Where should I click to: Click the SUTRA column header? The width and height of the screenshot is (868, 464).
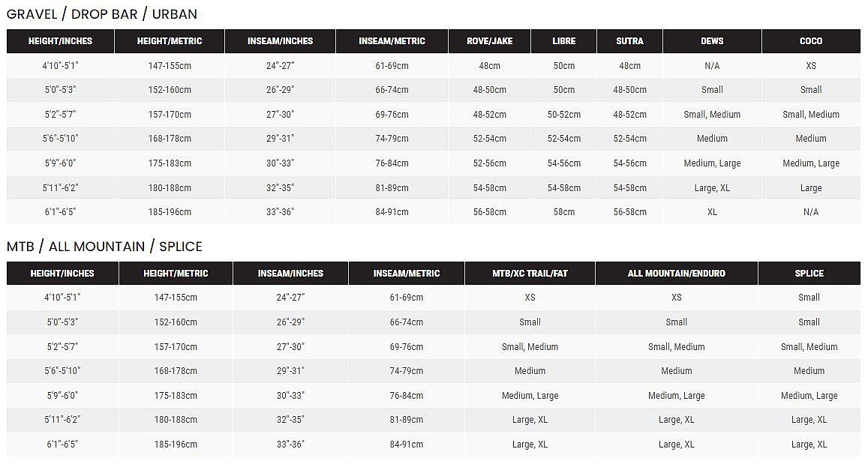pos(629,41)
